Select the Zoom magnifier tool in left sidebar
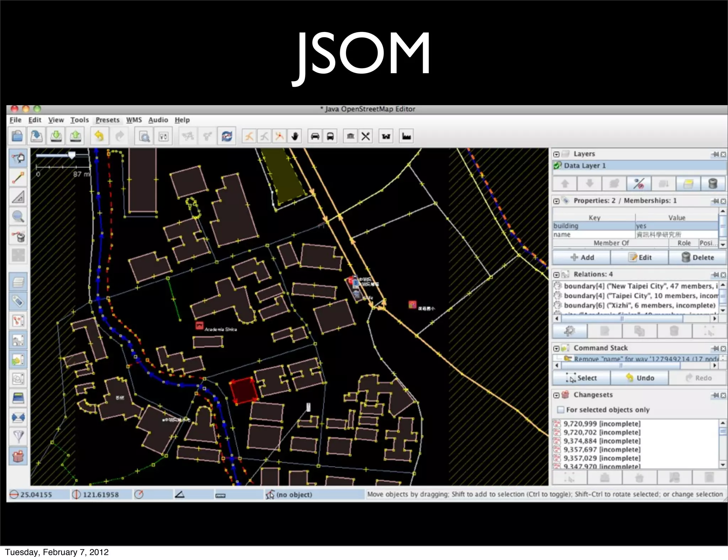The width and height of the screenshot is (728, 560). pyautogui.click(x=18, y=216)
